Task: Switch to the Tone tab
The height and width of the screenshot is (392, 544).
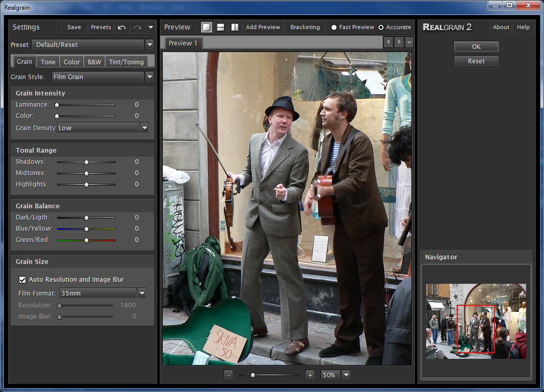Action: tap(48, 62)
